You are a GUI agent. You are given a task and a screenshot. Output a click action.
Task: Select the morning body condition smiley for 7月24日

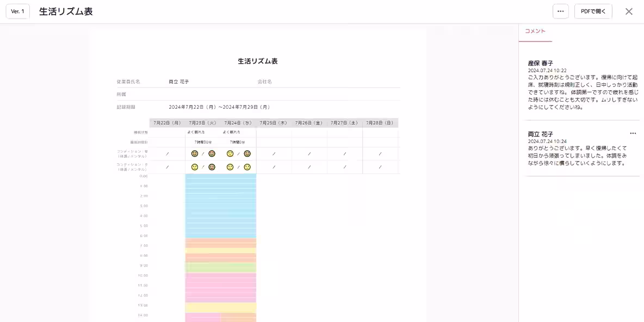coord(230,153)
